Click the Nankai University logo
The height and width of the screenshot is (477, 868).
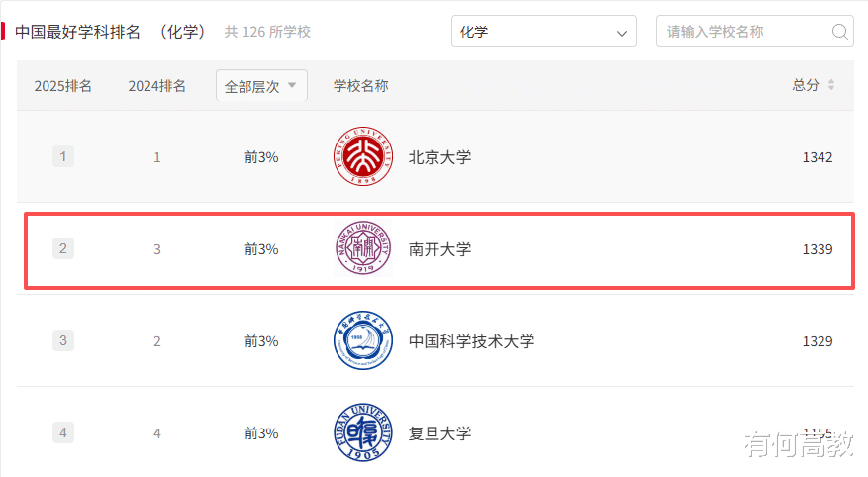[x=363, y=249]
